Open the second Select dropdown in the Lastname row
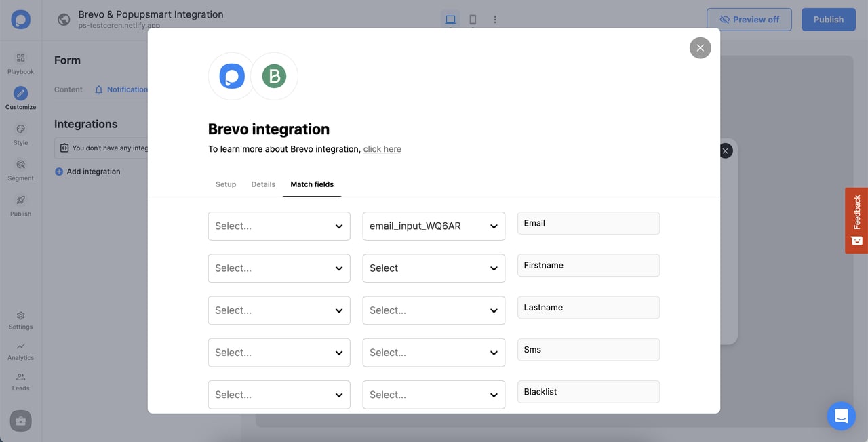868x442 pixels. pos(433,310)
